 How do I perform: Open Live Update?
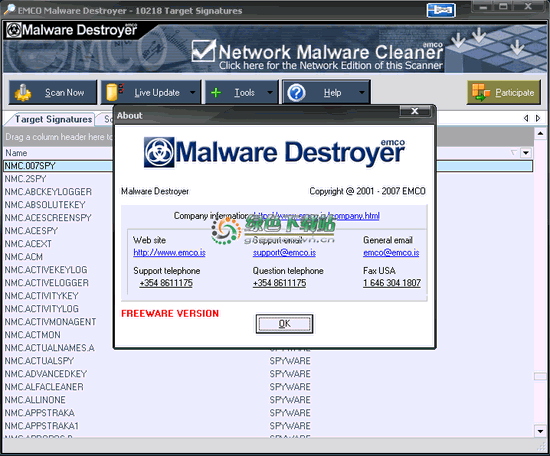tap(151, 92)
